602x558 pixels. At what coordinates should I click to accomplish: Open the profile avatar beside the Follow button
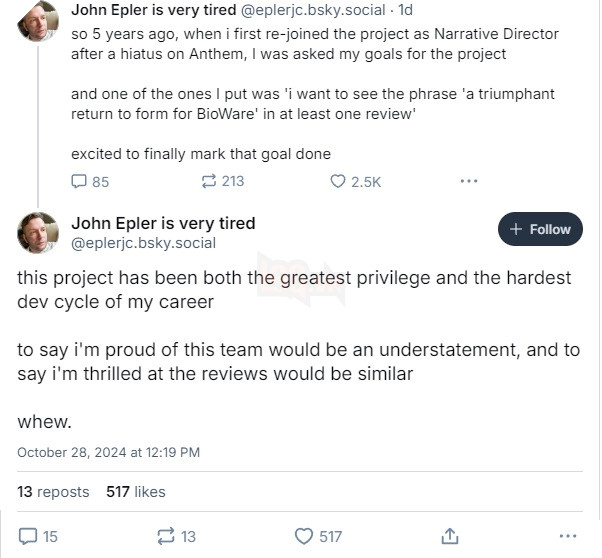pos(38,232)
